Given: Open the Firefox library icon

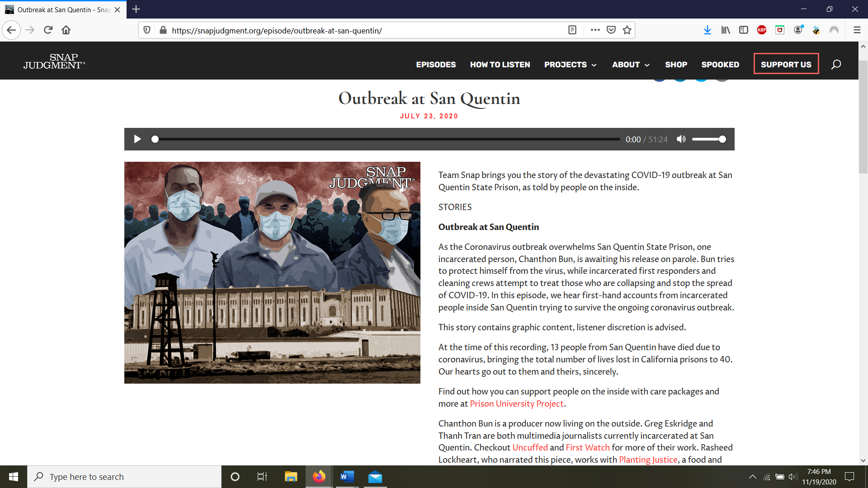Looking at the screenshot, I should tap(725, 30).
